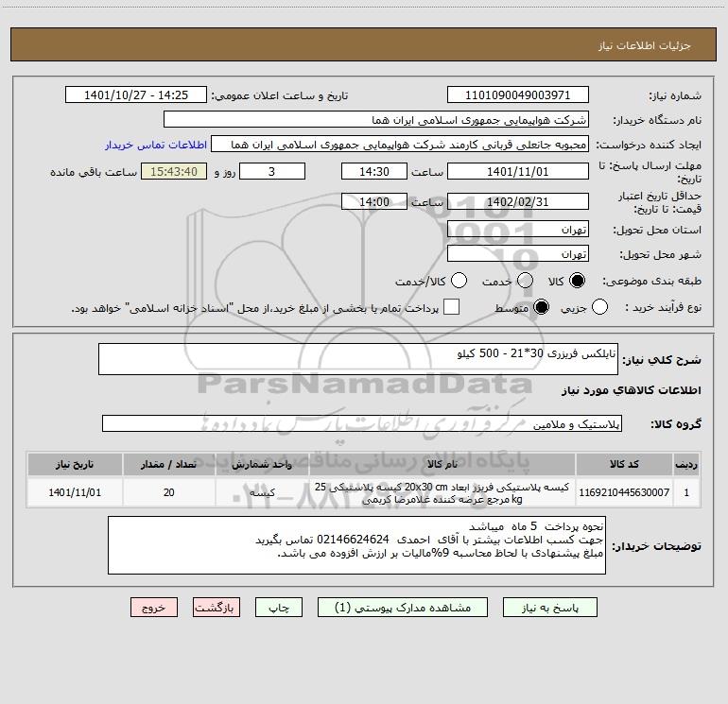Click product code 1169210445630007 cell

click(x=624, y=492)
